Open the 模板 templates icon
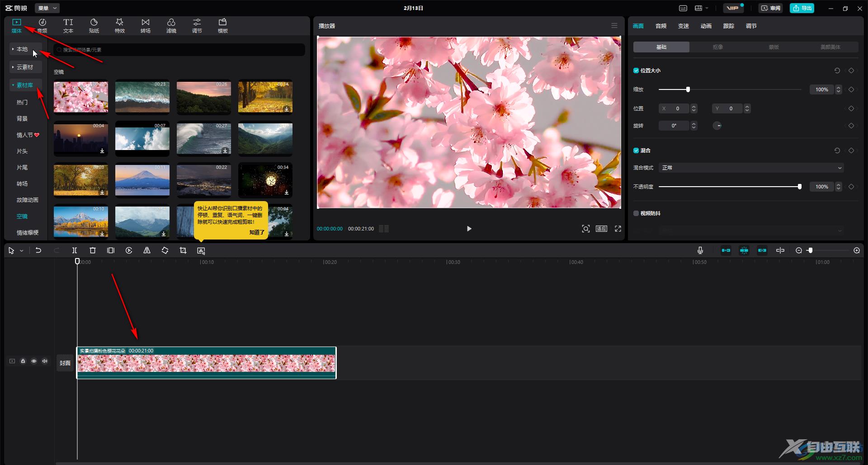 pos(222,26)
